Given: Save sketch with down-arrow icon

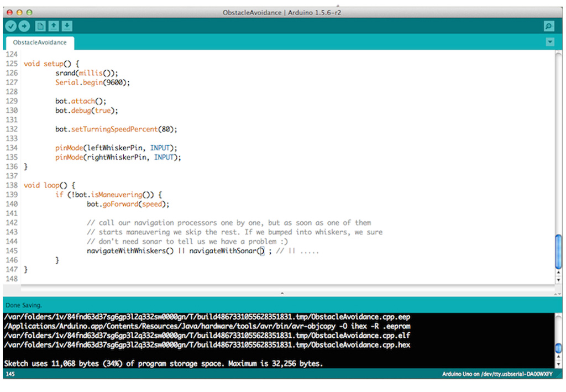Looking at the screenshot, I should pos(67,26).
